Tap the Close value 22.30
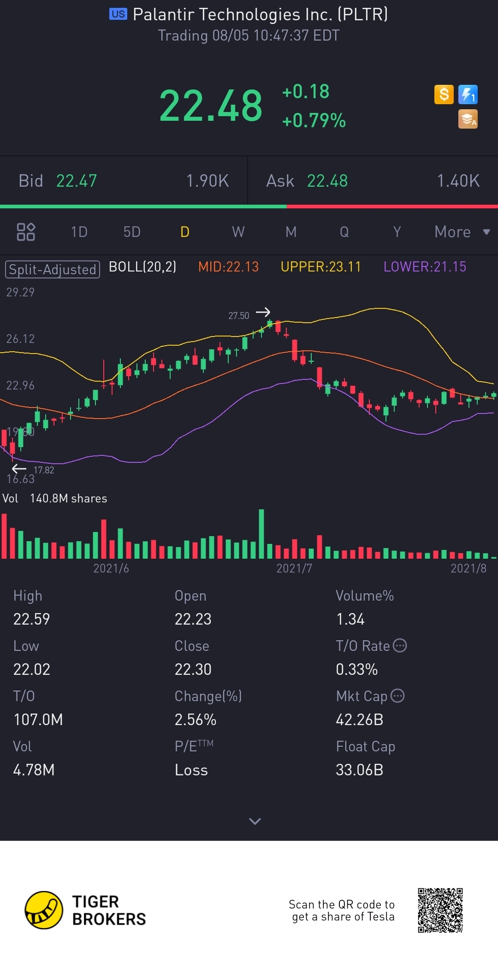The image size is (498, 980). click(193, 669)
